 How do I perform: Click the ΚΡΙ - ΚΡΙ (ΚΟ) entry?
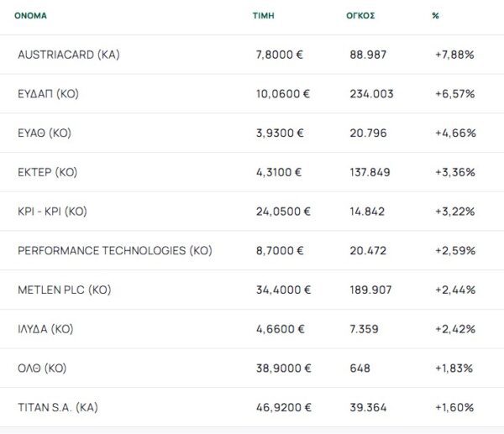pyautogui.click(x=52, y=212)
